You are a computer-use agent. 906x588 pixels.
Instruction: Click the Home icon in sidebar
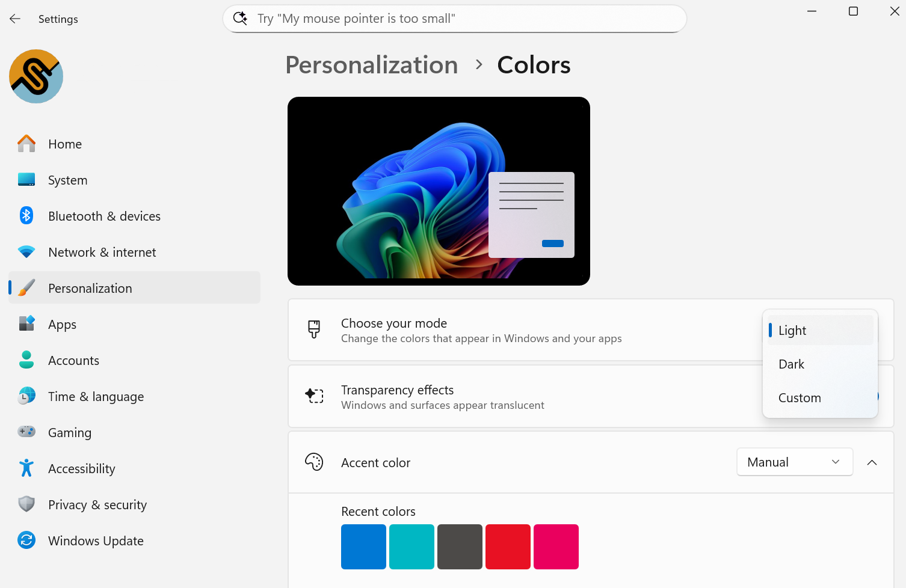point(26,144)
